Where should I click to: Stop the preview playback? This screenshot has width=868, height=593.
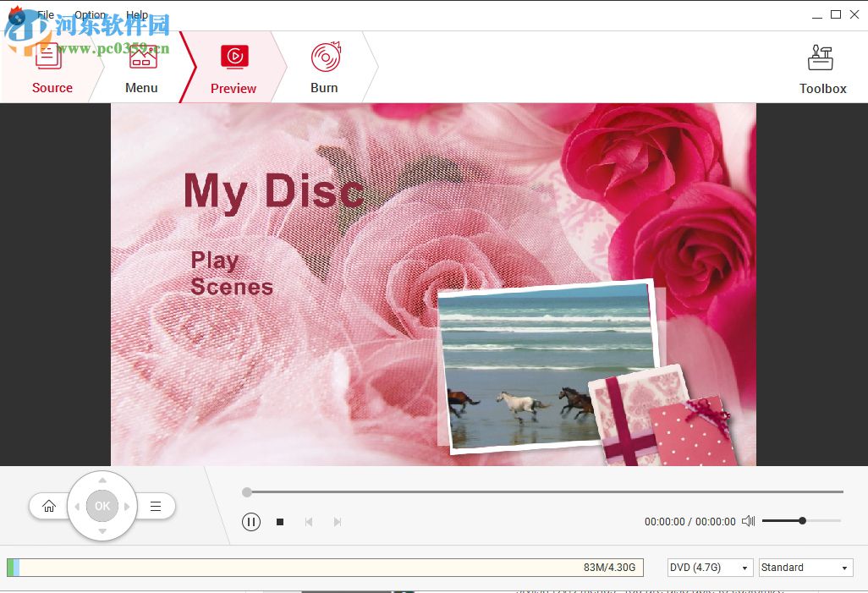tap(280, 521)
